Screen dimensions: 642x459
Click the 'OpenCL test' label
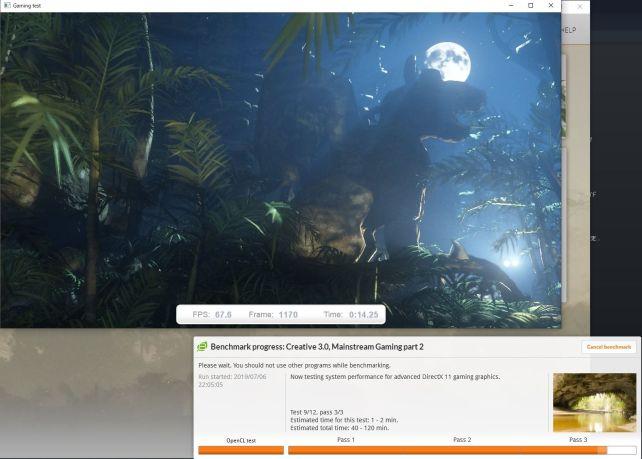click(241, 441)
